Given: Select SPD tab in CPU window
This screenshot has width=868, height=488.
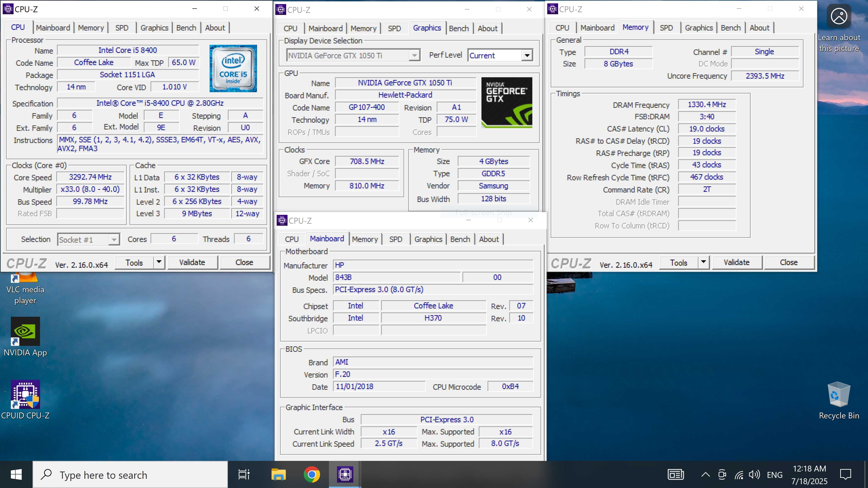Looking at the screenshot, I should point(122,28).
